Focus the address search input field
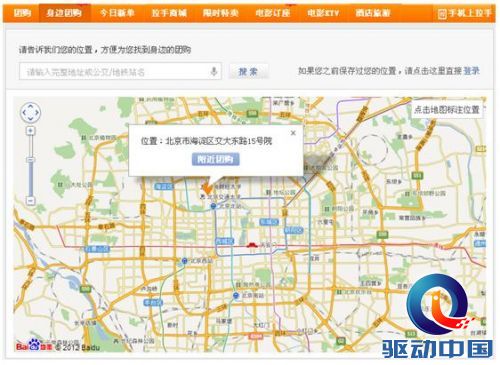 (120, 71)
